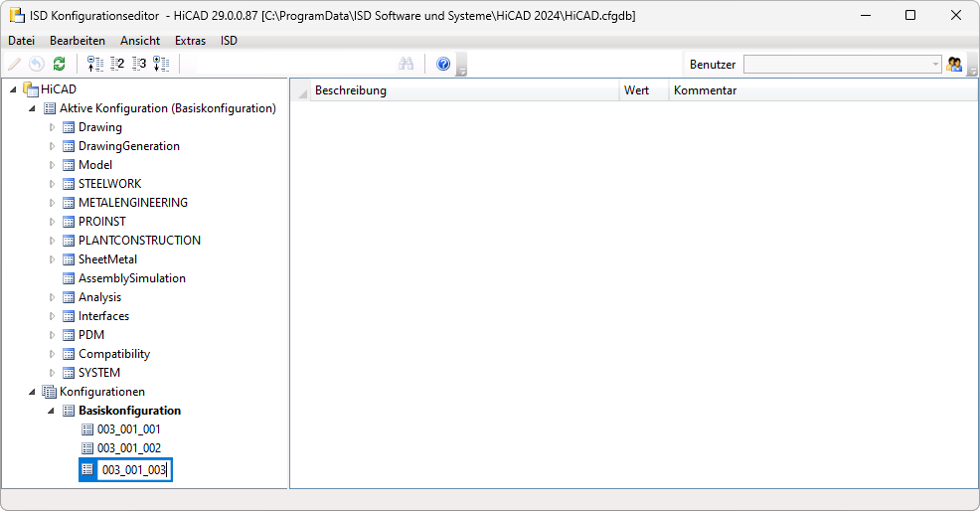
Task: Select the Compatibility tree item
Action: tap(114, 354)
